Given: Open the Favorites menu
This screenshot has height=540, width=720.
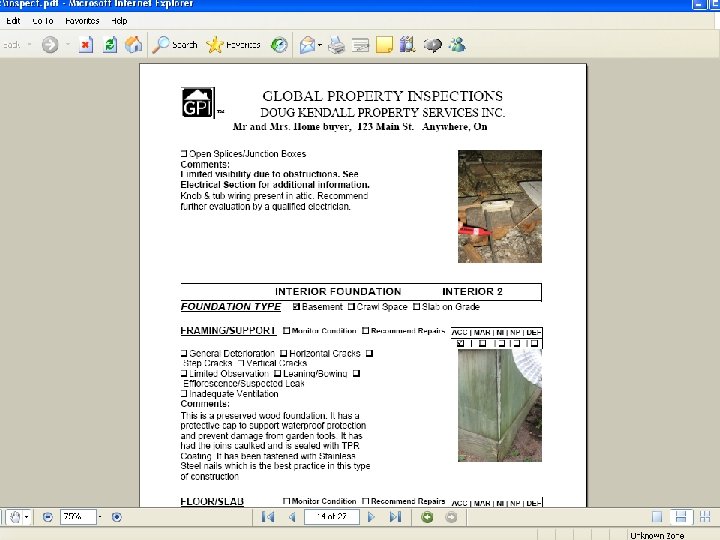Looking at the screenshot, I should click(82, 21).
